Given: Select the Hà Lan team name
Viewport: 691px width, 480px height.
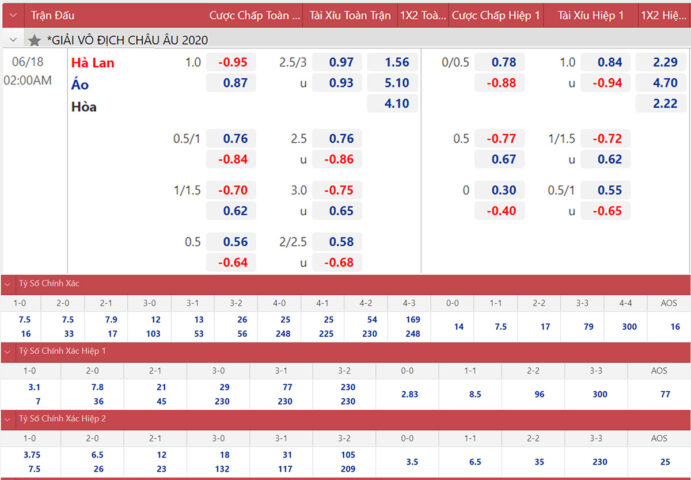Looking at the screenshot, I should (93, 63).
